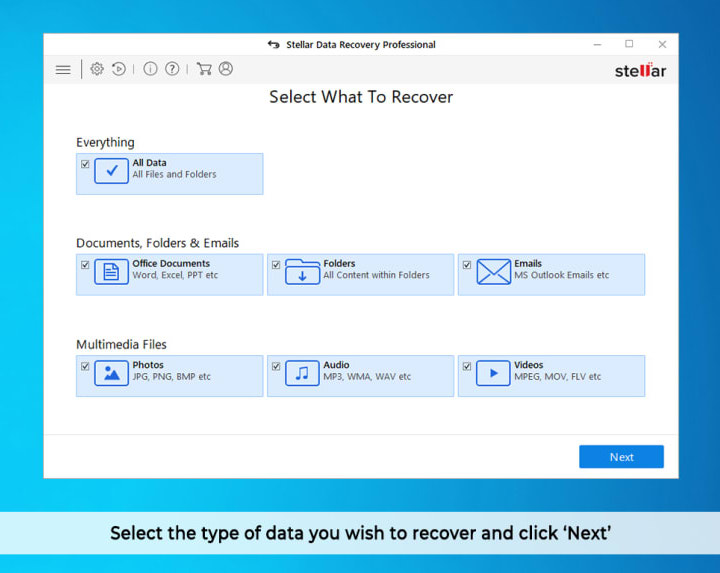Uncheck the All Data checkbox
This screenshot has width=720, height=573.
pos(85,164)
